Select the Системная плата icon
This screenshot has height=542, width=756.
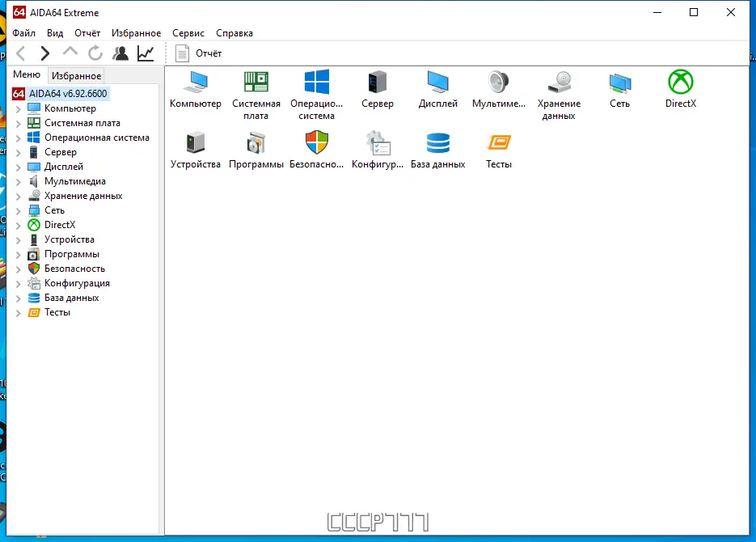[x=256, y=85]
